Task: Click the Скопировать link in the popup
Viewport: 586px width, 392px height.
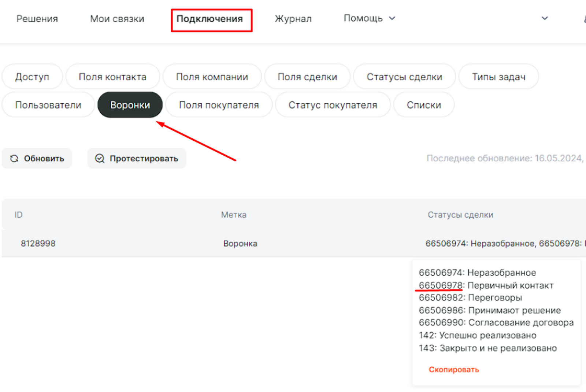Action: [x=454, y=370]
